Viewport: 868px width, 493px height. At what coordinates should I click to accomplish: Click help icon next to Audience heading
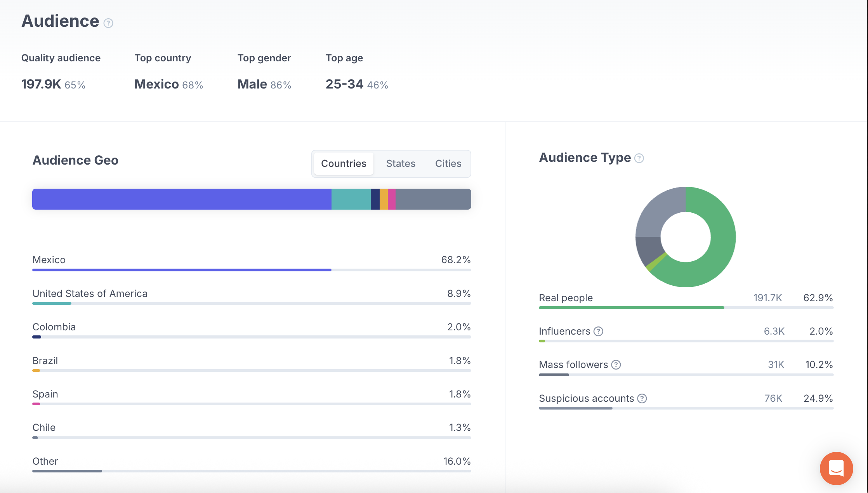108,23
